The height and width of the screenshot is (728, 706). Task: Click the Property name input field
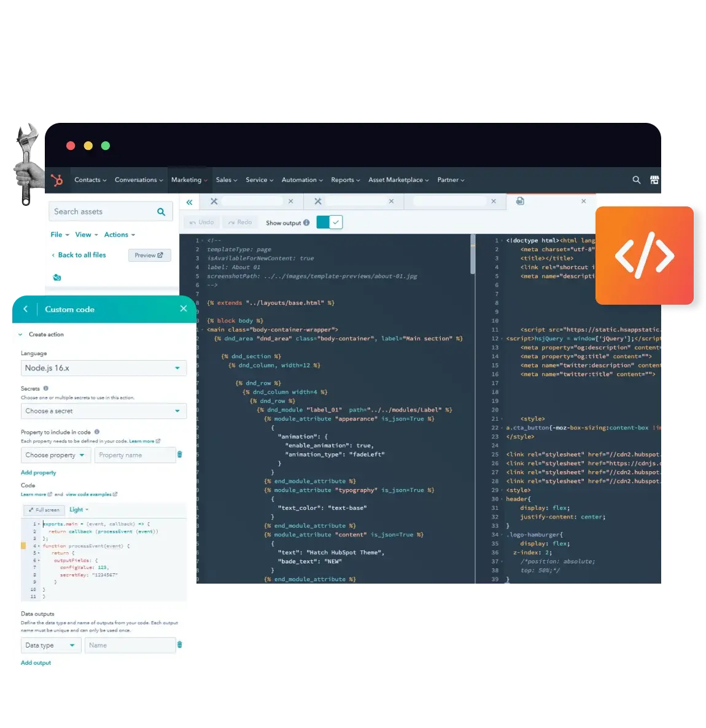(135, 455)
